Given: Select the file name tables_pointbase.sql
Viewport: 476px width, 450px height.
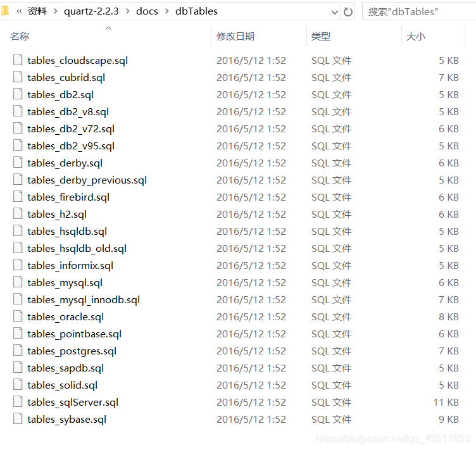Looking at the screenshot, I should pyautogui.click(x=75, y=334).
